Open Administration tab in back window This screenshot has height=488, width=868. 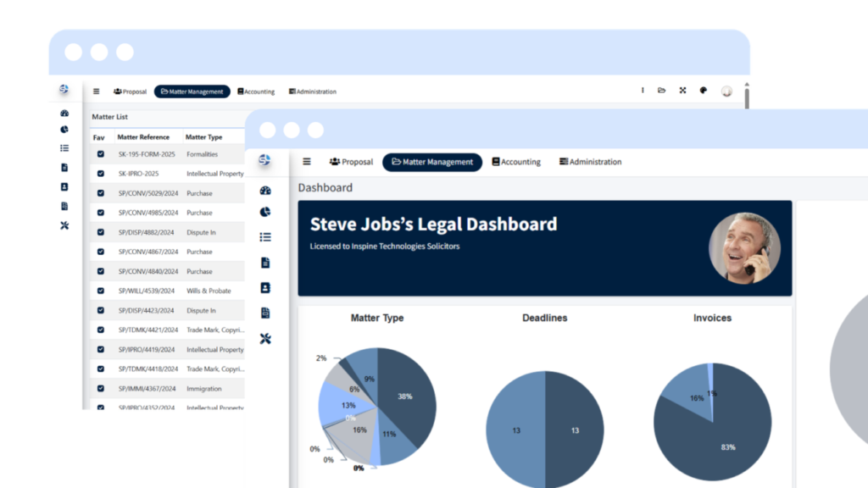[x=312, y=91]
